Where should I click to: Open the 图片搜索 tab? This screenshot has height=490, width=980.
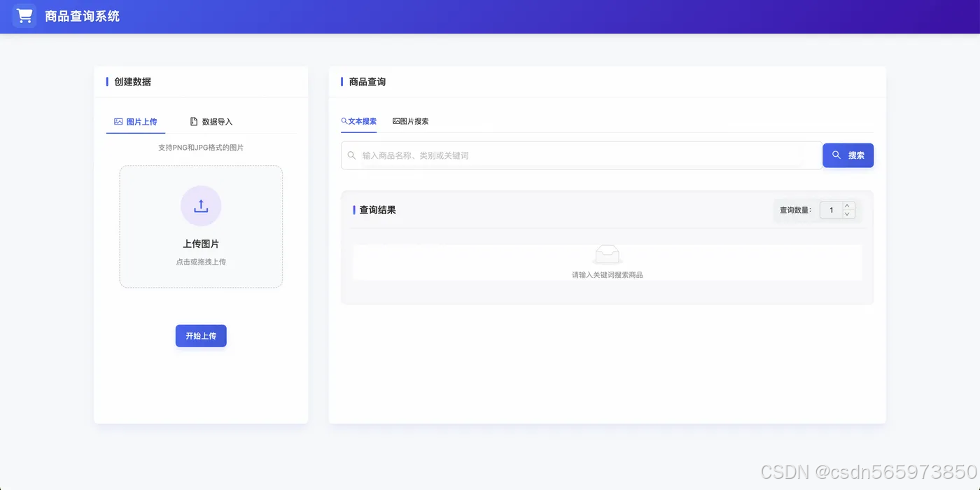(x=411, y=121)
